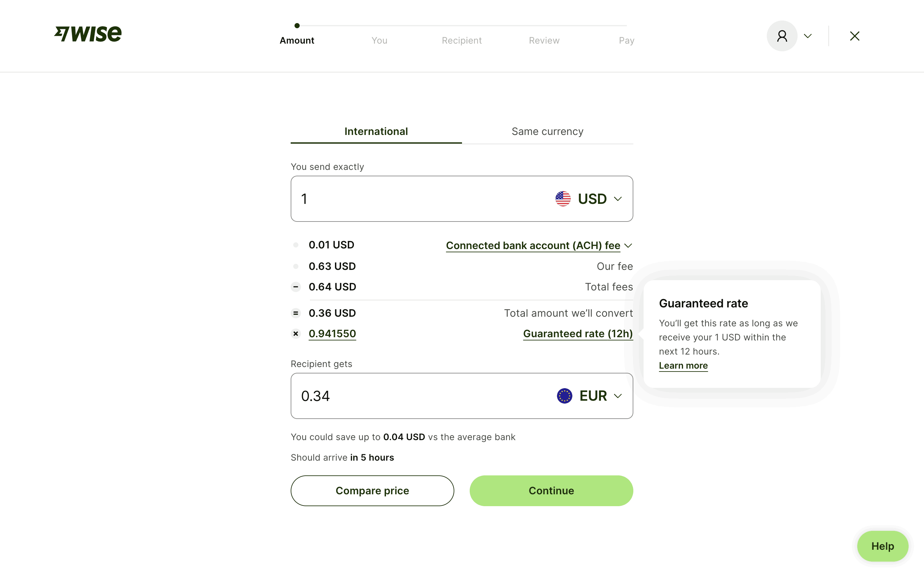
Task: Select the International tab
Action: (376, 132)
